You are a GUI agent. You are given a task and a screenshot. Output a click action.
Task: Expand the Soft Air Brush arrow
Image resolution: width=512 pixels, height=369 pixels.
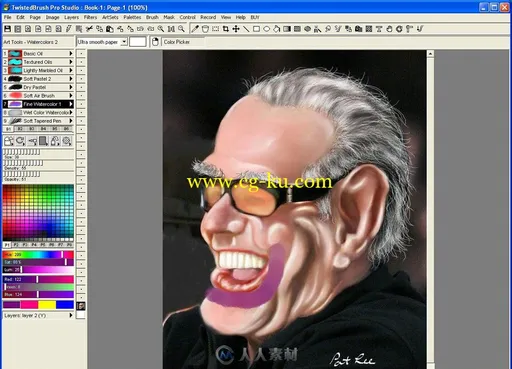tap(71, 95)
